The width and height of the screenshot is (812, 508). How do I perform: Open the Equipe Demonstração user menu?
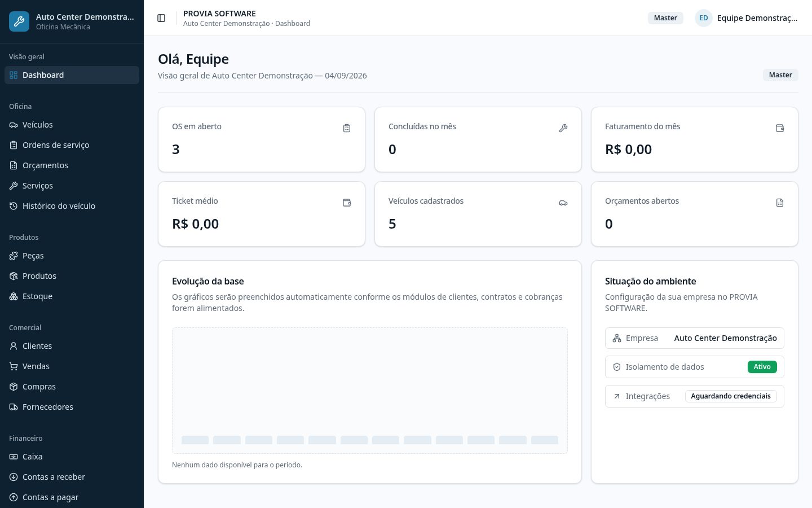tap(747, 18)
